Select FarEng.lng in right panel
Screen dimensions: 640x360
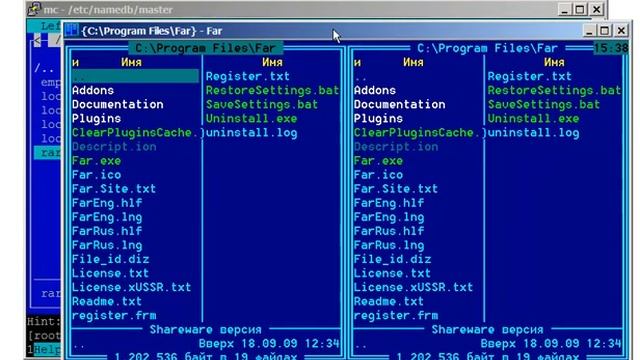tap(389, 217)
